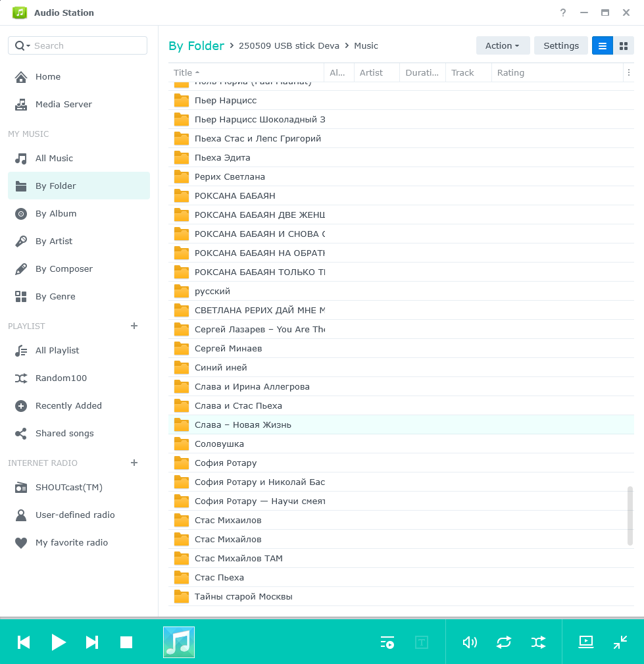Open My favorite radio
Screen dimensions: 644x664
[x=79, y=542]
